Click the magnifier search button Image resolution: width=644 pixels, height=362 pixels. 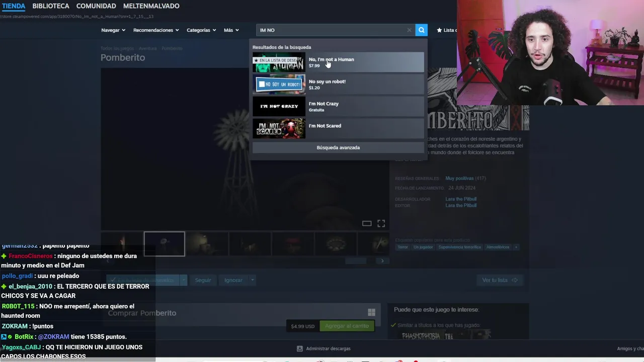421,30
